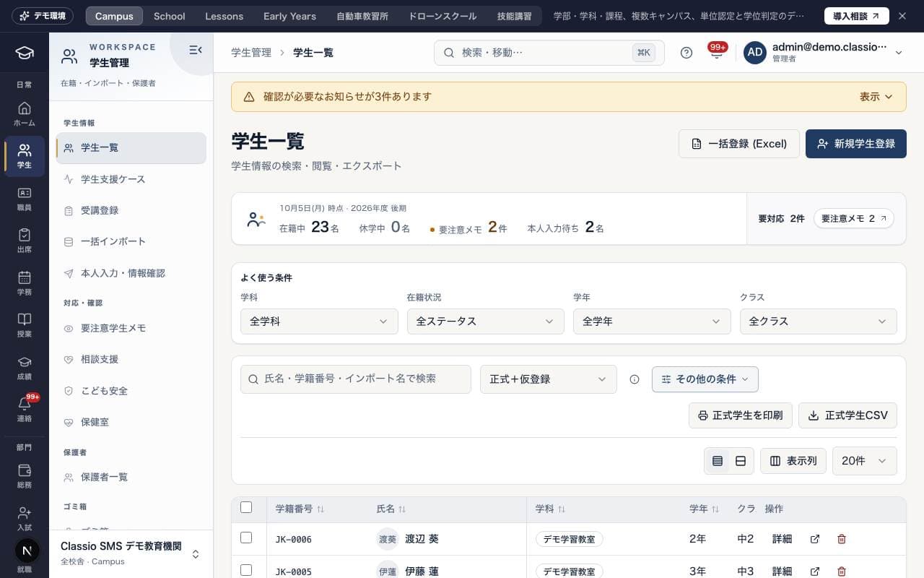Open the help question mark icon
Image resolution: width=924 pixels, height=578 pixels.
[687, 53]
